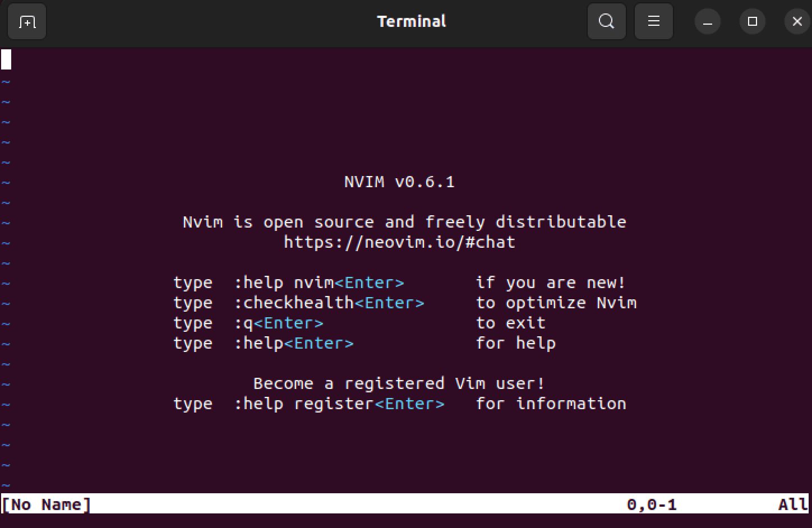Click the ':help nvim<Enter>' command text

(x=319, y=282)
